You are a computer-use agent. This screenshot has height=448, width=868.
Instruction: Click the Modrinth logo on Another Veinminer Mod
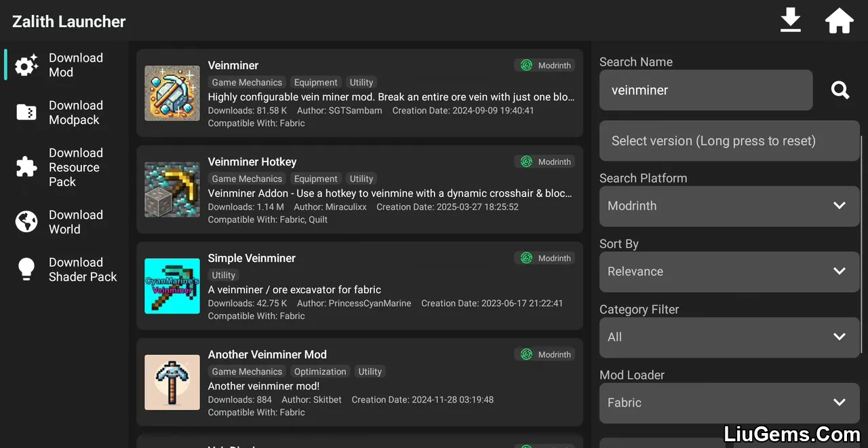[526, 354]
